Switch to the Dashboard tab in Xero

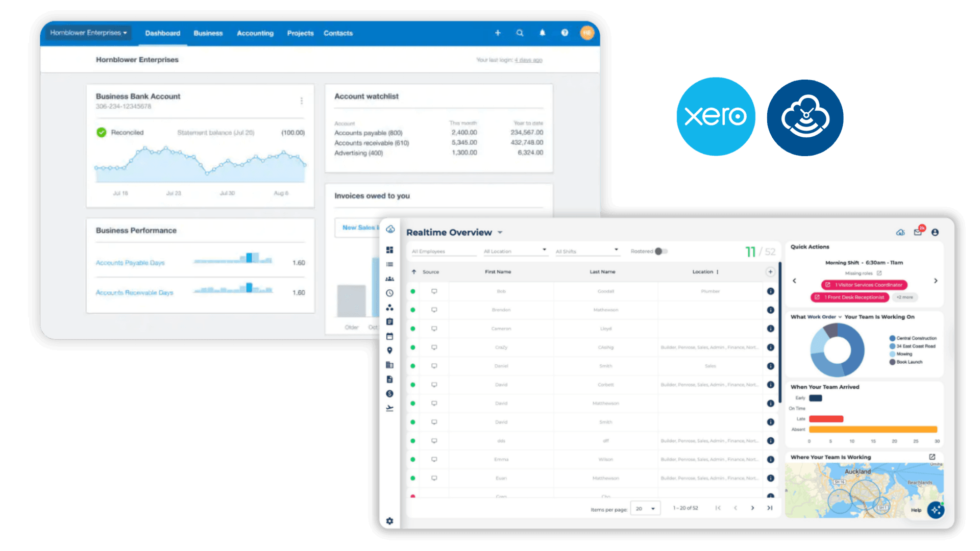tap(163, 33)
